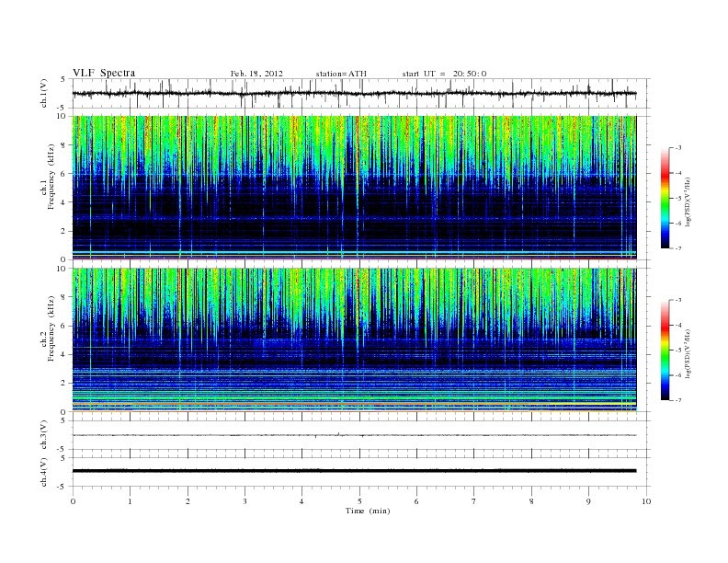Image resolution: width=728 pixels, height=563 pixels.
Task: Click the ch.1 'Frequency (kHz)' axis label
Action: tap(51, 177)
